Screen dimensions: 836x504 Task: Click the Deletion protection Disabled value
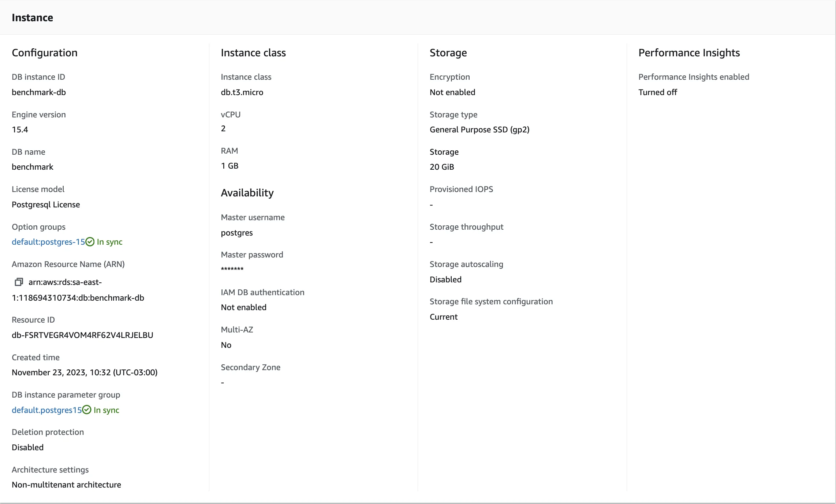[x=27, y=447]
